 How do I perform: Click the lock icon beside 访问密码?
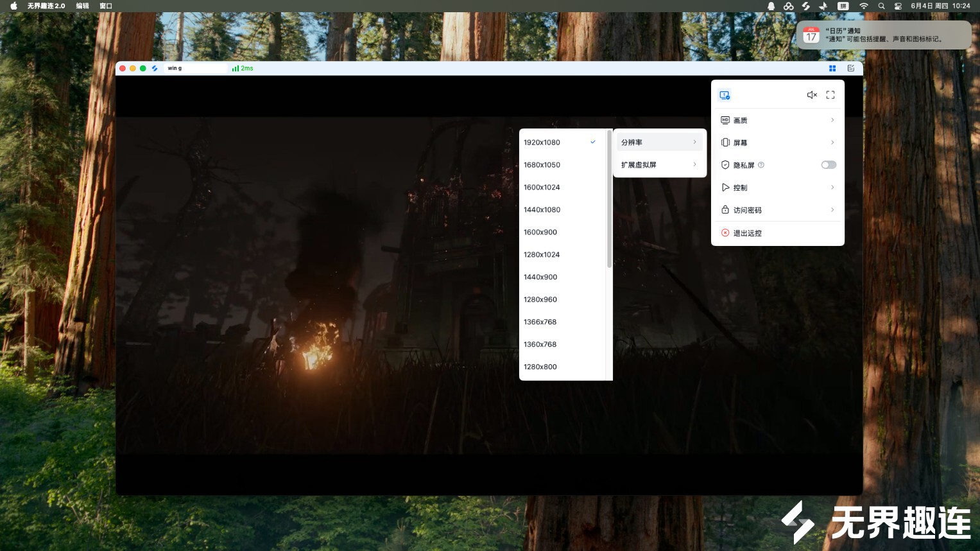point(725,210)
